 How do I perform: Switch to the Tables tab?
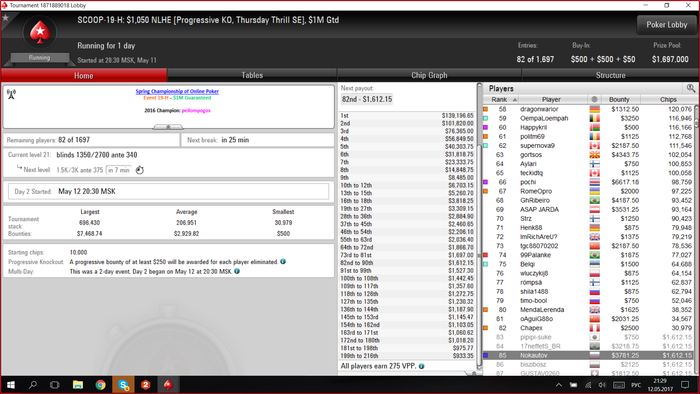point(252,75)
